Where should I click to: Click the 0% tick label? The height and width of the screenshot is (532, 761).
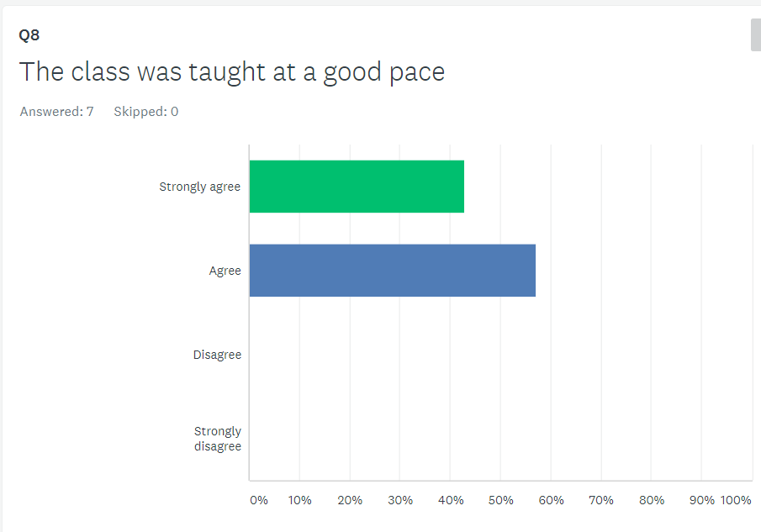tap(259, 500)
